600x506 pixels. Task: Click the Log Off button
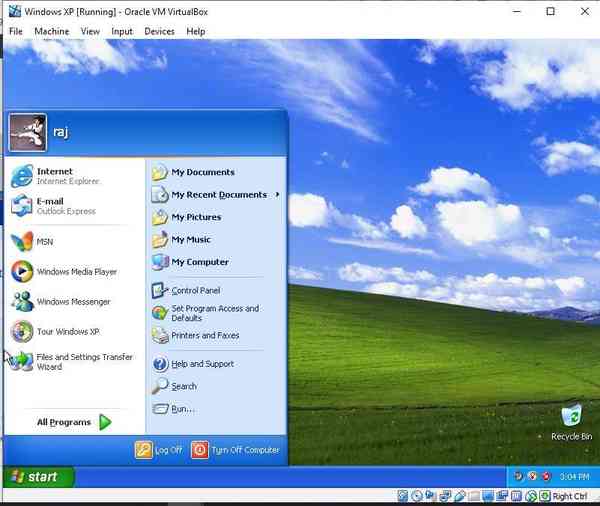click(159, 450)
